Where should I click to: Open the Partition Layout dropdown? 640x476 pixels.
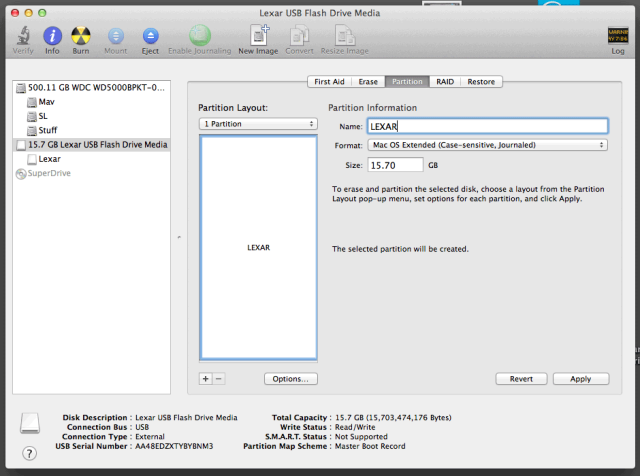click(x=258, y=124)
